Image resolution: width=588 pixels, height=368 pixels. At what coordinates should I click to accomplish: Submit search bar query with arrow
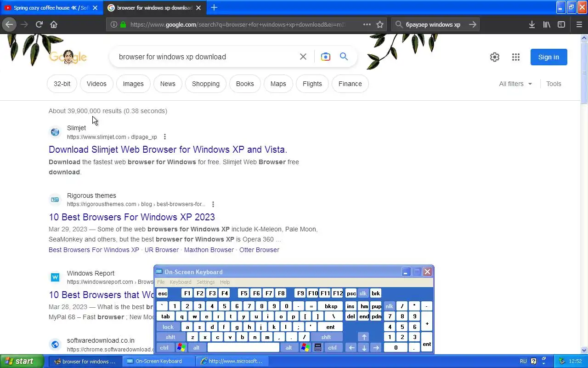point(472,24)
